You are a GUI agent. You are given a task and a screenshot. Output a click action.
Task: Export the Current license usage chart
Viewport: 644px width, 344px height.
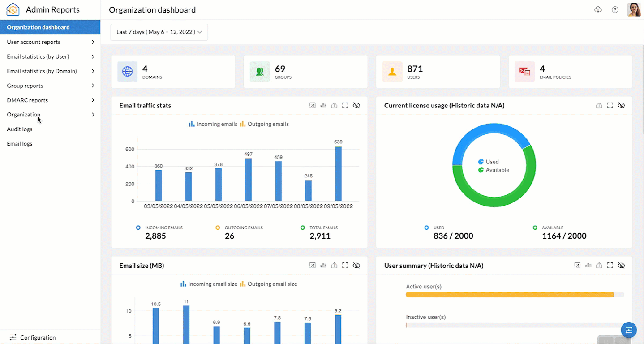click(599, 105)
